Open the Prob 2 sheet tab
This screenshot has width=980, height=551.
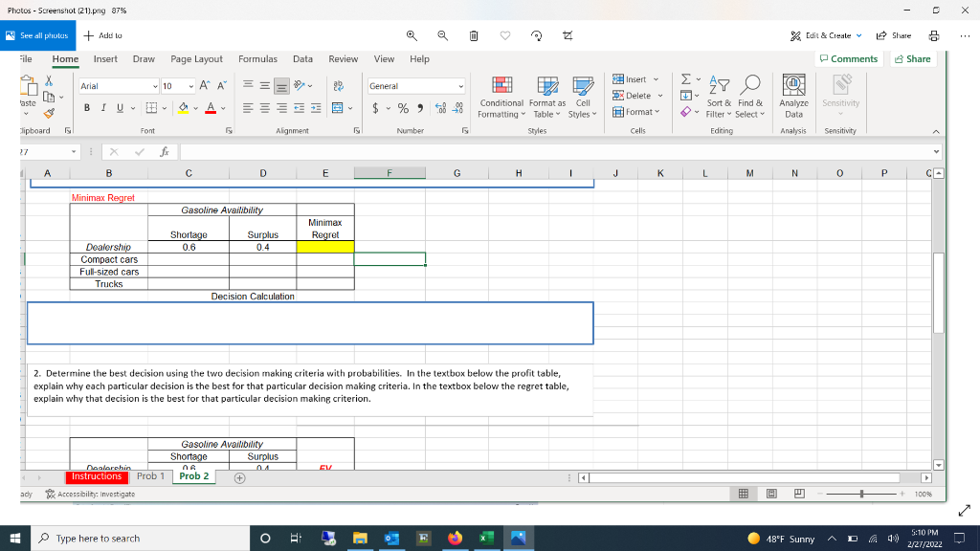point(193,475)
